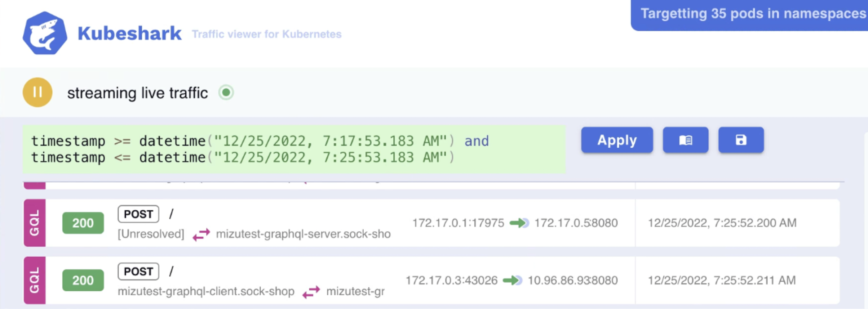868x309 pixels.
Task: Click the green live streaming indicator
Action: [x=226, y=93]
